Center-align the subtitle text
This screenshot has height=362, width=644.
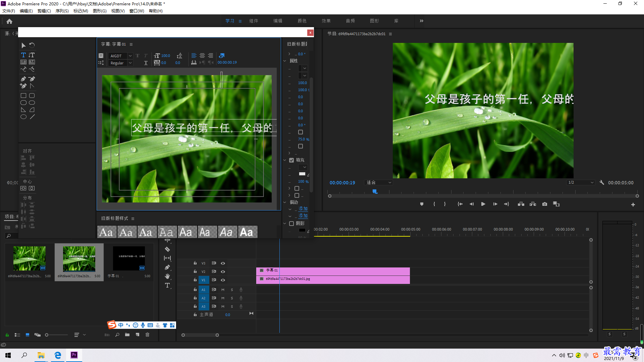click(x=202, y=56)
